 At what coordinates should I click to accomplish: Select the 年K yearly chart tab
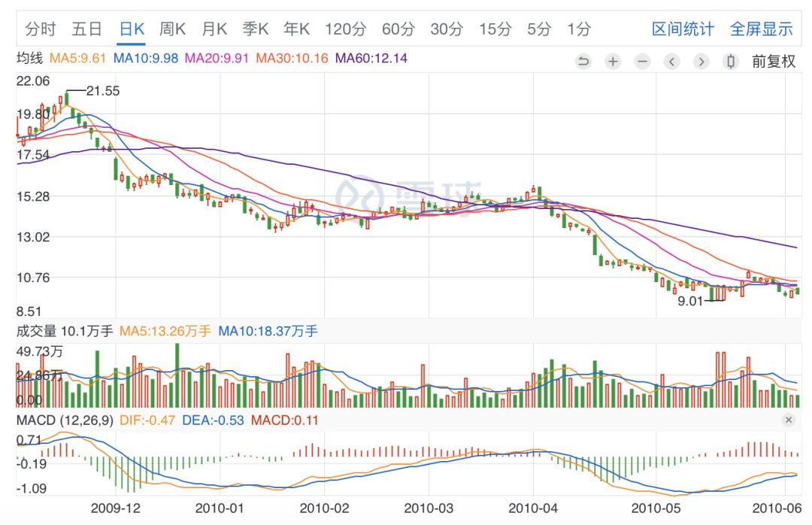(297, 29)
